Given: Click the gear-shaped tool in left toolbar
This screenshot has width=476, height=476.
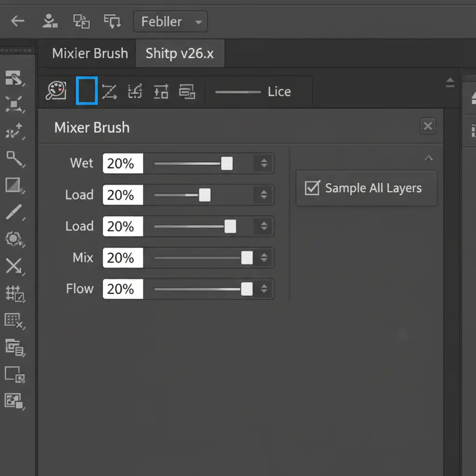Looking at the screenshot, I should pyautogui.click(x=14, y=239).
